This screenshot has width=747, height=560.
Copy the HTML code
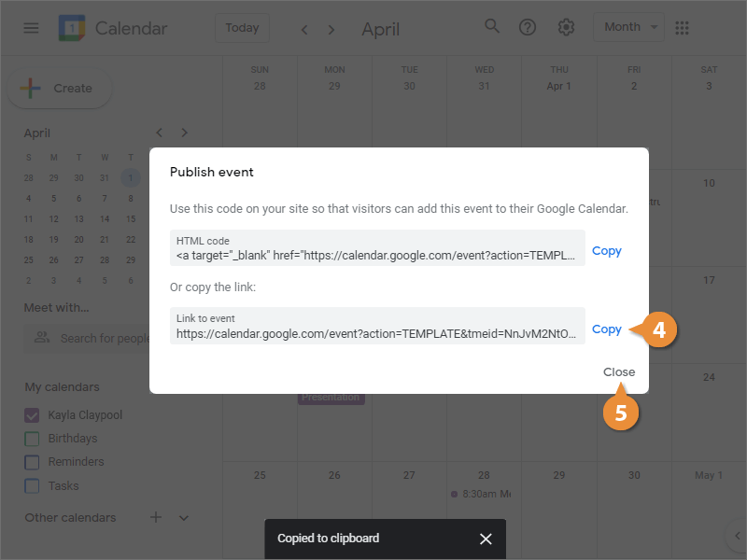606,251
